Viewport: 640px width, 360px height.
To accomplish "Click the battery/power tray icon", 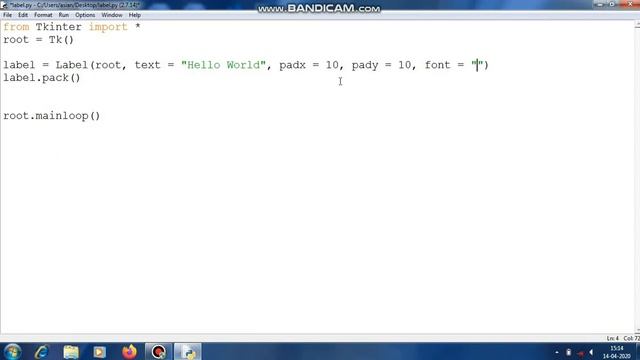I will 569,352.
